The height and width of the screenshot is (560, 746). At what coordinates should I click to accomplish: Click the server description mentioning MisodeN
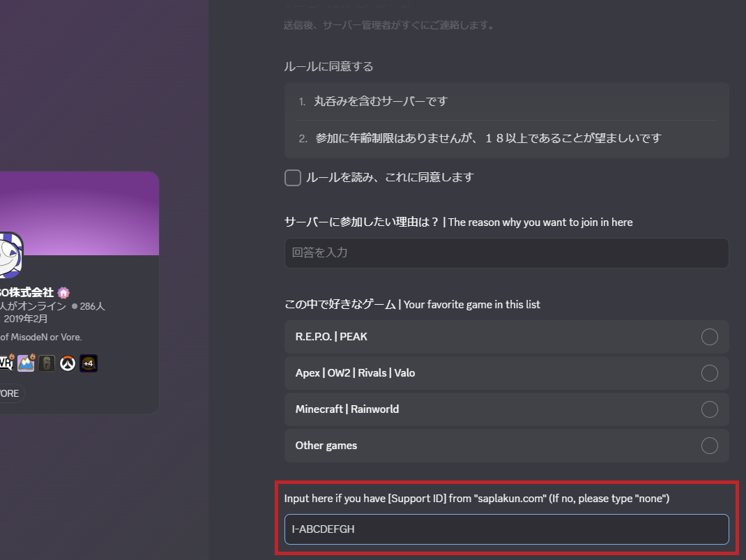40,337
